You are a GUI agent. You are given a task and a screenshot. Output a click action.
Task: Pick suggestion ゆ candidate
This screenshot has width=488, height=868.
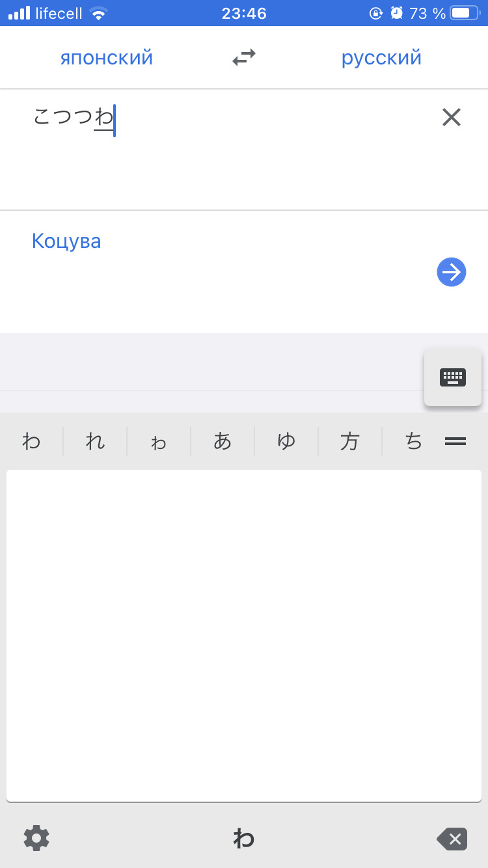click(286, 441)
